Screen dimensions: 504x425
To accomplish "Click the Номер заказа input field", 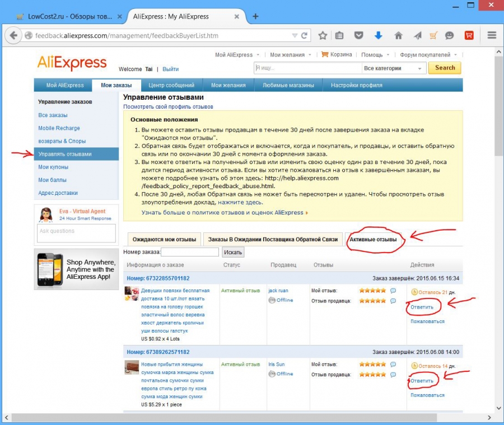I will point(190,252).
